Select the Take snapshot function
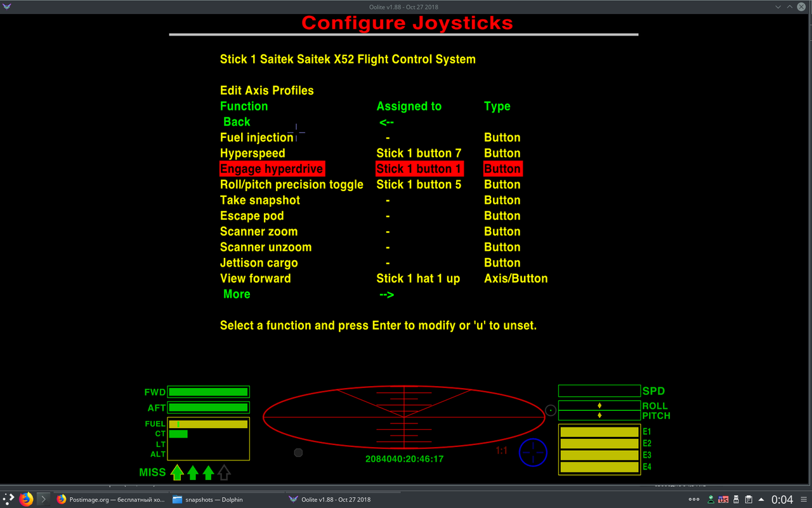This screenshot has width=812, height=508. pyautogui.click(x=260, y=200)
